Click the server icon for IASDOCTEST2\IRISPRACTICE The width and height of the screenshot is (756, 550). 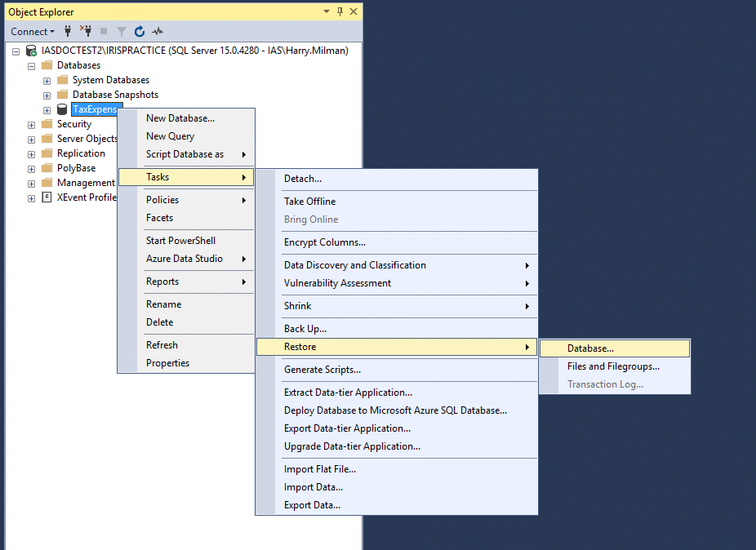(x=31, y=51)
